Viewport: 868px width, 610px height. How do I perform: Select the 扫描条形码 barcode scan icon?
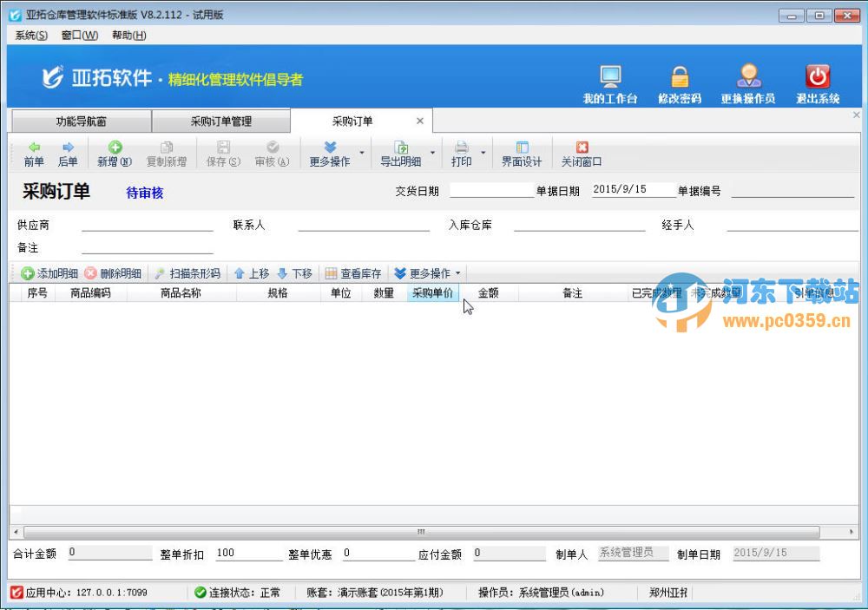(x=186, y=272)
